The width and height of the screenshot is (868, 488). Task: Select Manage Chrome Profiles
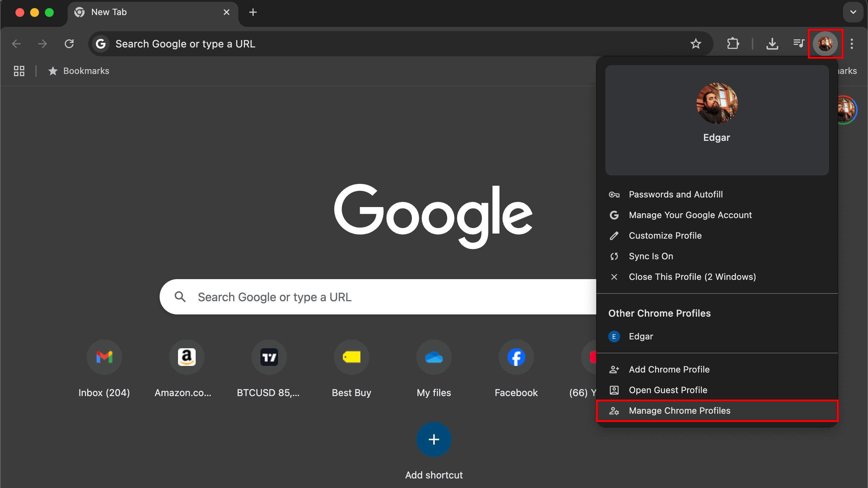(679, 411)
